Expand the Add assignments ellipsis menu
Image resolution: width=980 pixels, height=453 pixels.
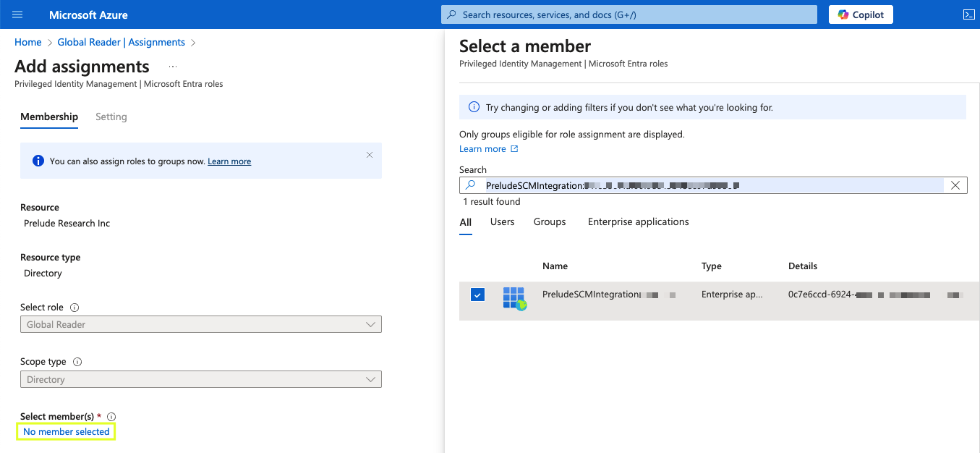[172, 66]
